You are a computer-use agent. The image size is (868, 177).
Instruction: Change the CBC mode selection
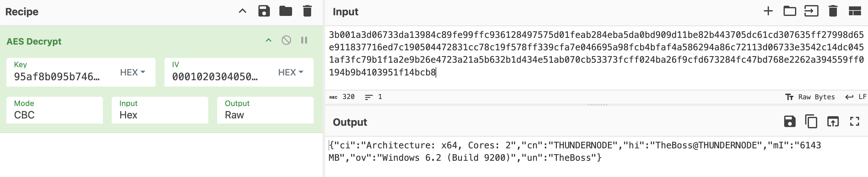(x=54, y=110)
